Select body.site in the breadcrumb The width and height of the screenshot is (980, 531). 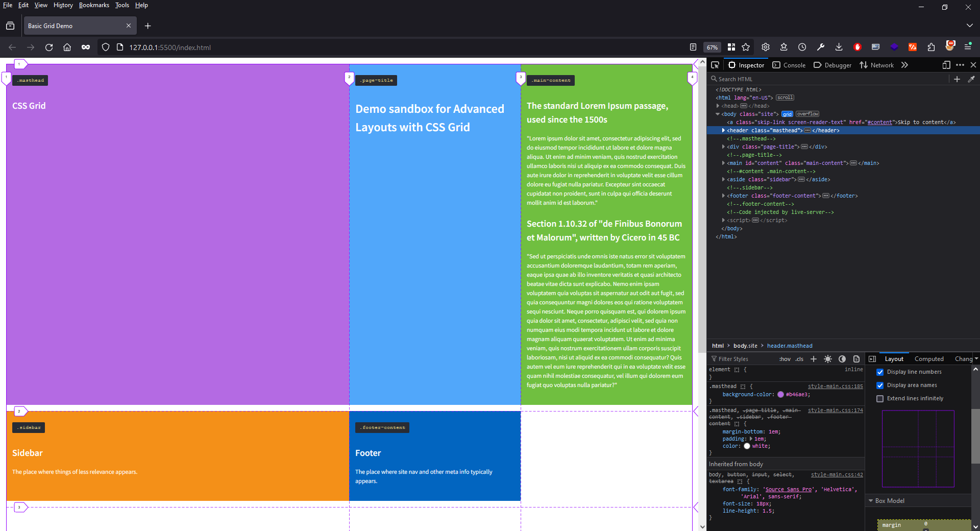tap(745, 346)
